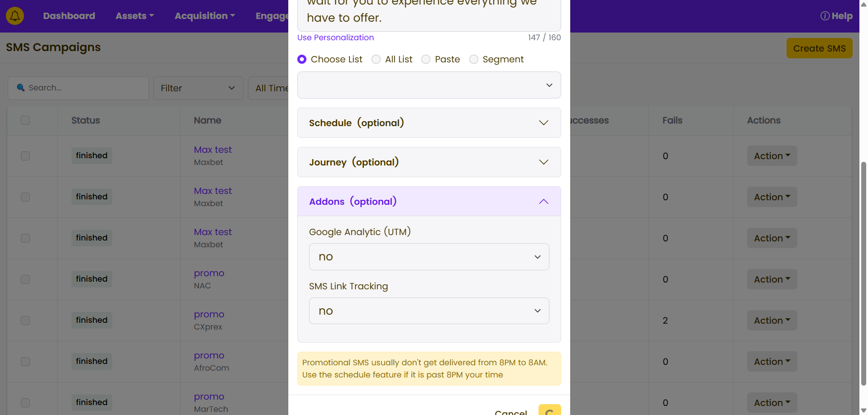The width and height of the screenshot is (868, 415).
Task: Click the bell notification icon
Action: [x=15, y=16]
